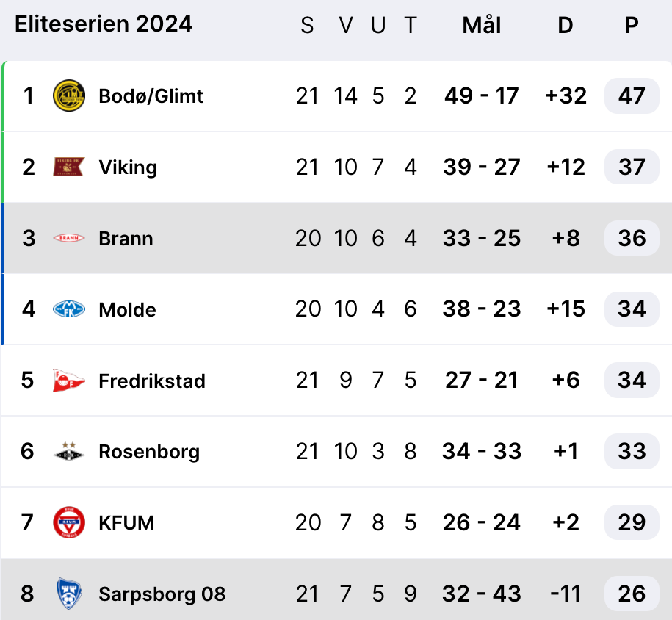Select the Molde row goals 38 - 23

point(482,309)
